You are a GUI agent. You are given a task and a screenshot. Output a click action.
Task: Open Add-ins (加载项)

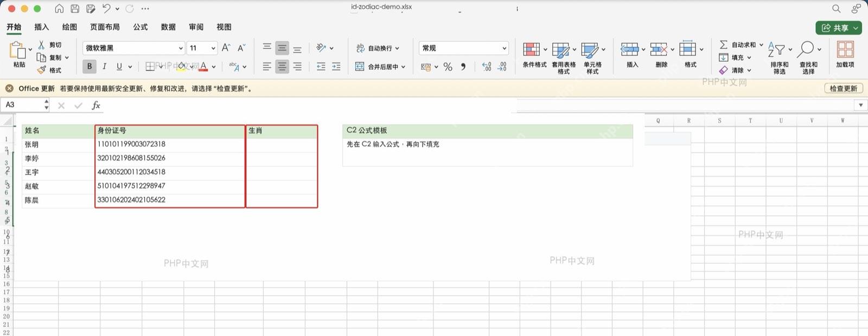coord(845,54)
